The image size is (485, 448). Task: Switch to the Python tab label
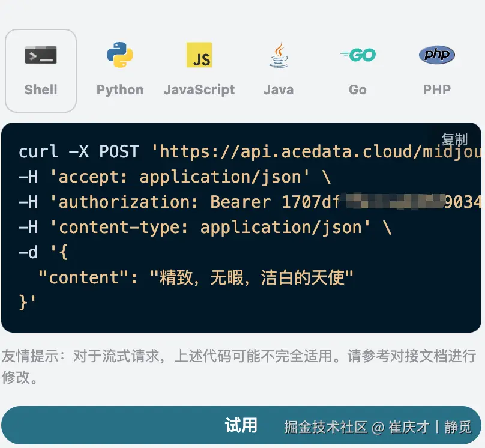pos(120,89)
